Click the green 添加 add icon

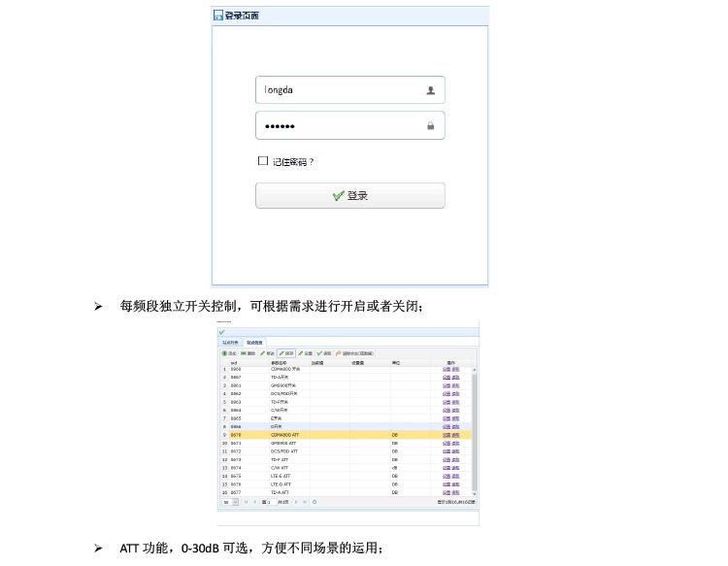tap(225, 353)
